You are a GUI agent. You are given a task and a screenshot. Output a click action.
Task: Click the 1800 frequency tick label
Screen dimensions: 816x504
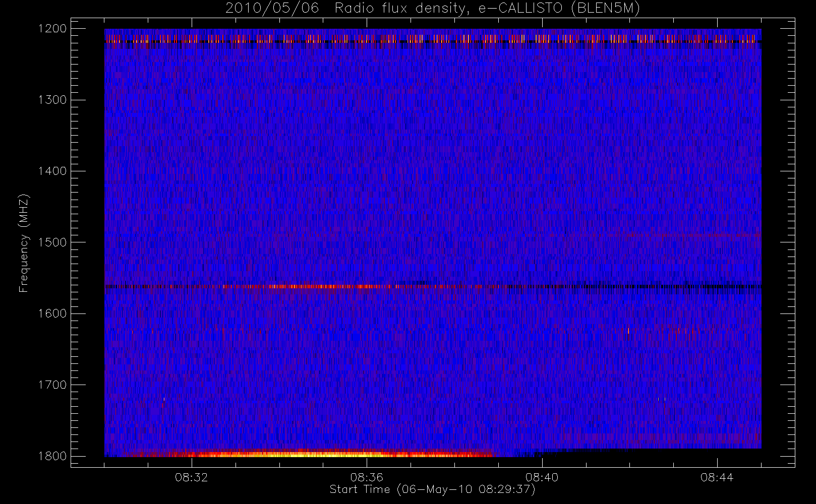tap(52, 456)
